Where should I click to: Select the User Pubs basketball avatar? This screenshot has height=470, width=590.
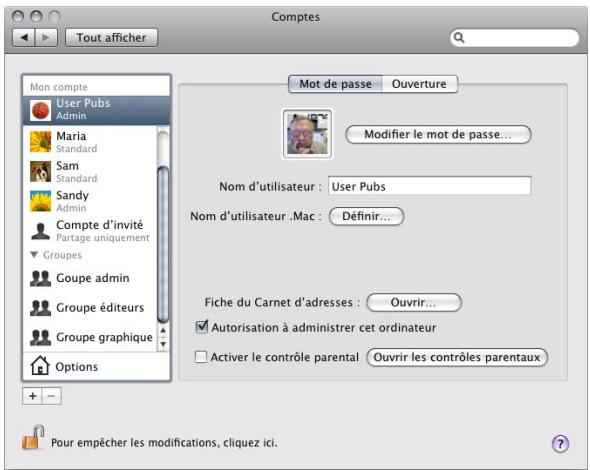click(40, 110)
